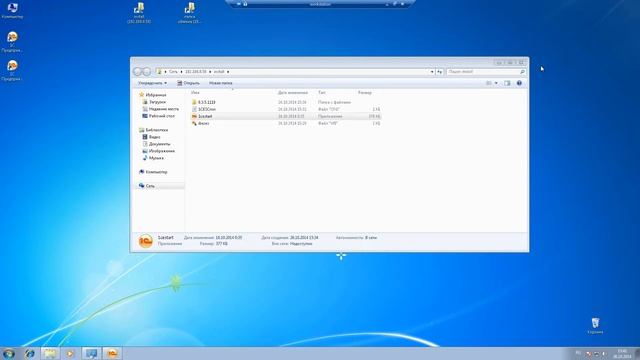Change the file view mode icon
Image resolution: width=640 pixels, height=360 pixels.
coord(489,83)
